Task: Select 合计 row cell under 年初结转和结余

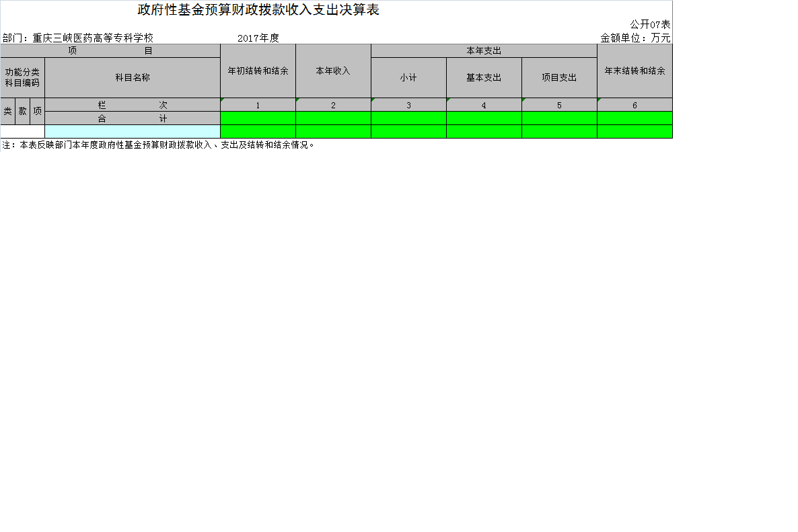Action: click(258, 118)
